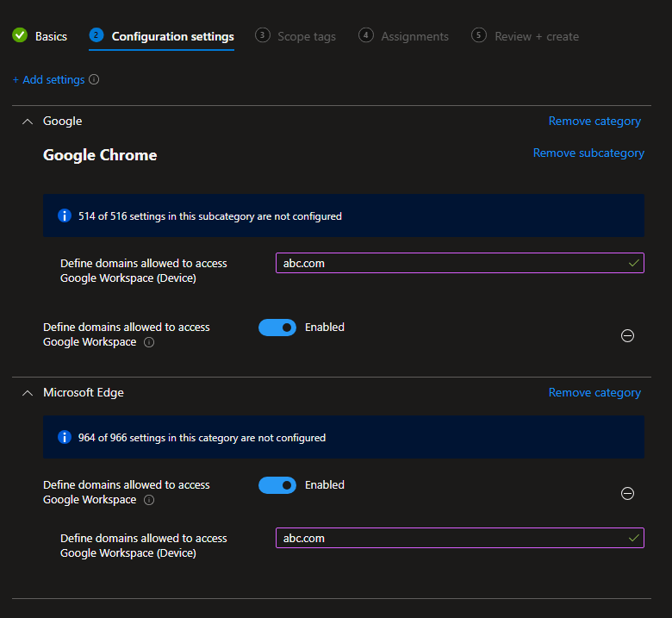672x618 pixels.
Task: Click Remove category for Google
Action: point(594,122)
